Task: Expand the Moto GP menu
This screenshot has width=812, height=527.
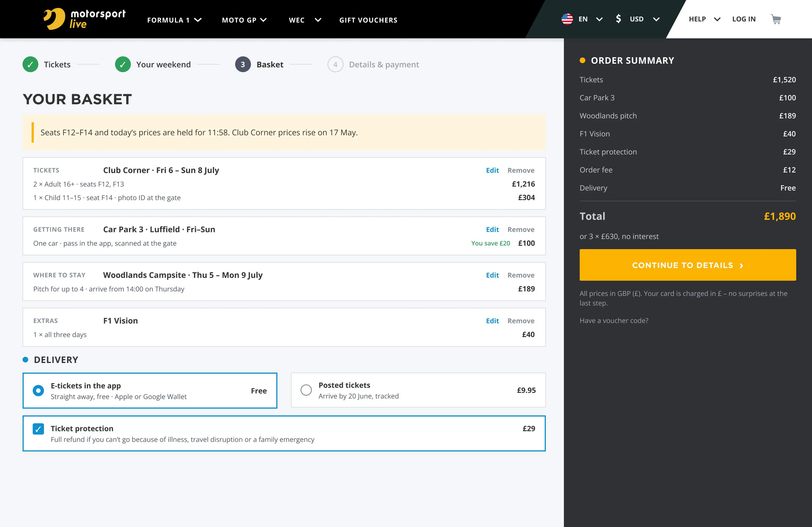Action: (244, 20)
